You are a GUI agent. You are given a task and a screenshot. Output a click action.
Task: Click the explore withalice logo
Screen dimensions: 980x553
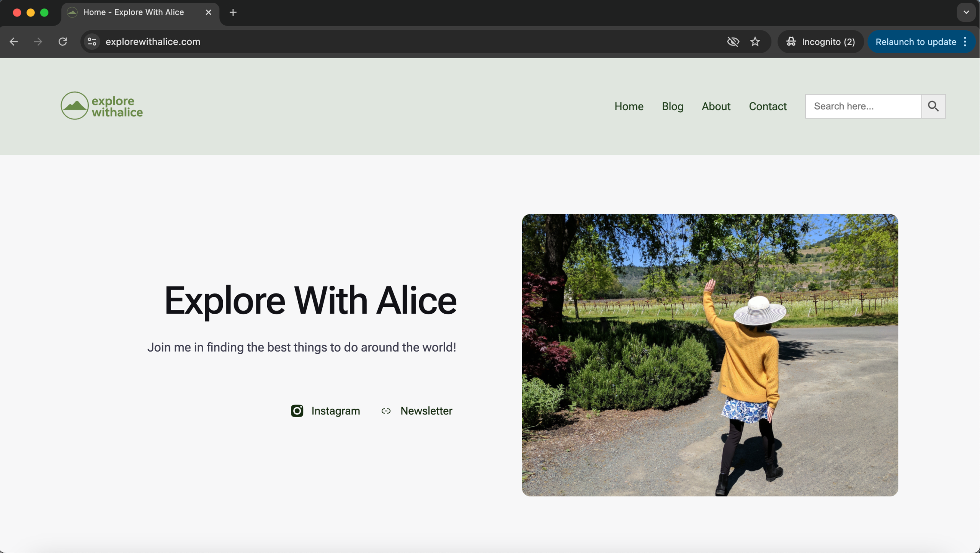[x=102, y=106]
